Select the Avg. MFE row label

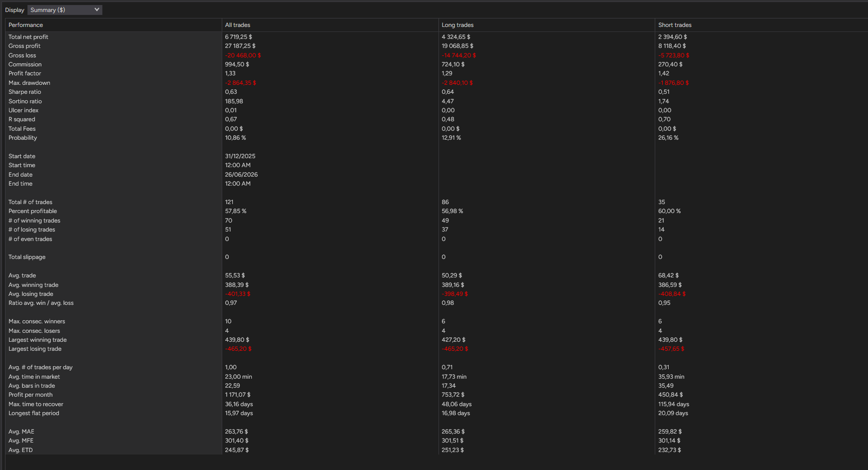pyautogui.click(x=21, y=441)
